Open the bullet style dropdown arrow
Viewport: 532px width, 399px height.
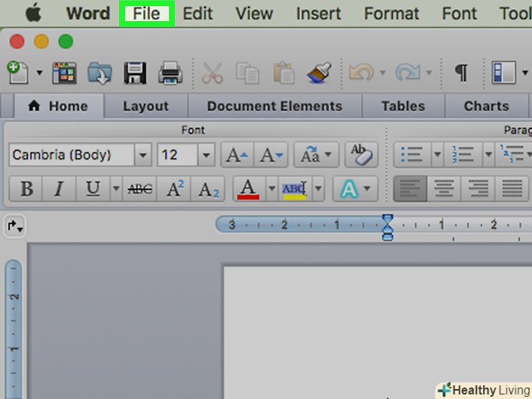pos(437,155)
